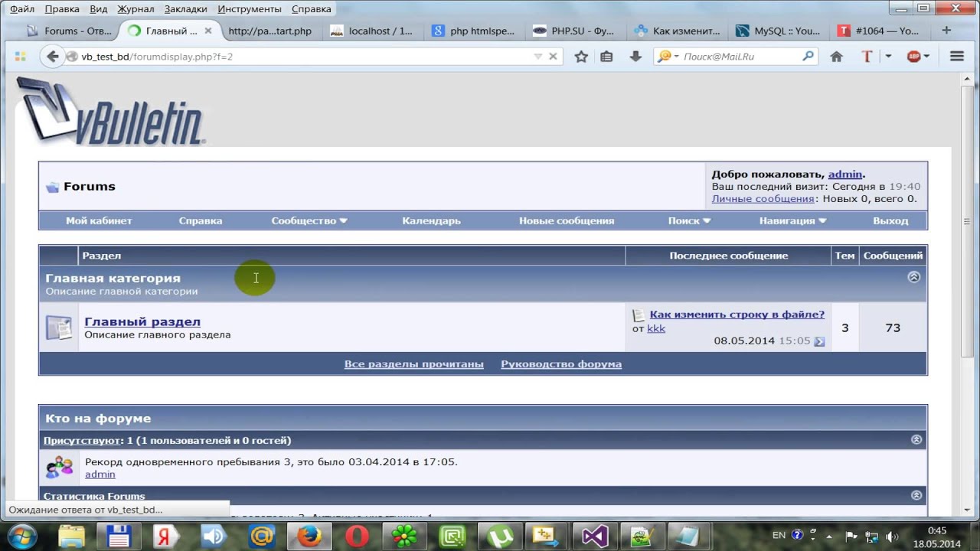980x551 pixels.
Task: Collapse the Присутствуют section
Action: [x=916, y=440]
